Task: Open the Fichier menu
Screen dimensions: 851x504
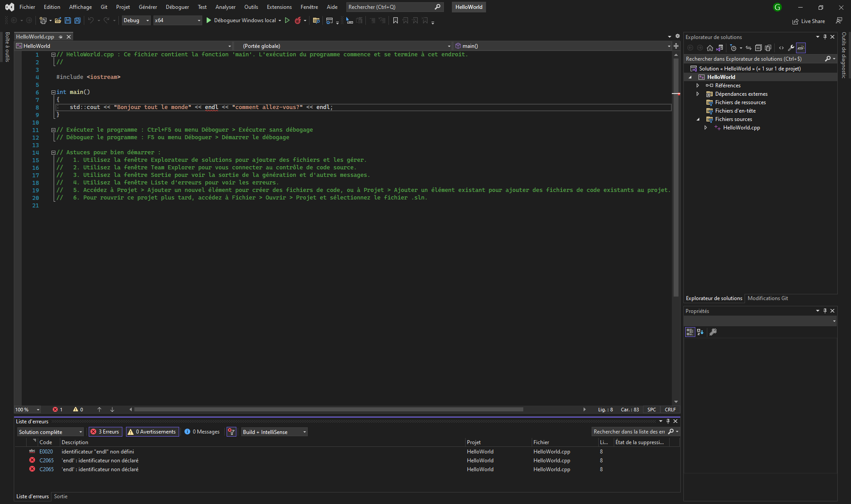Action: click(x=27, y=7)
